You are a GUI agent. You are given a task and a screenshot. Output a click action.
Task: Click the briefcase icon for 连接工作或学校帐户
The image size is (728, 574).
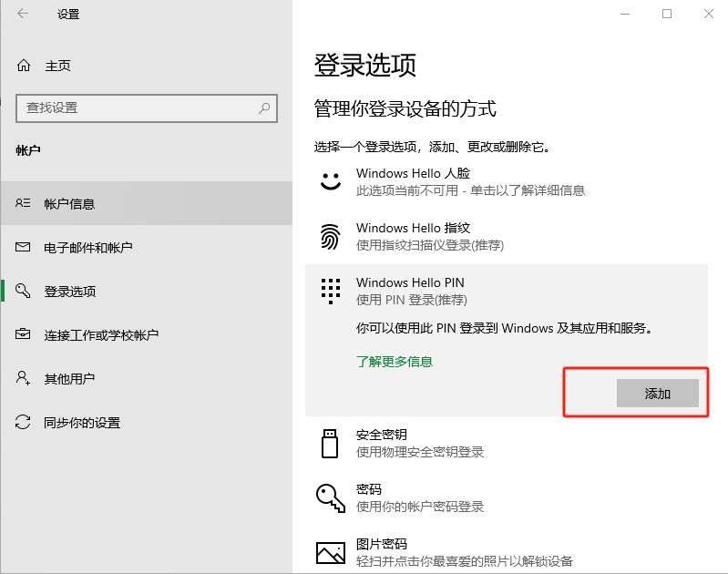(23, 333)
